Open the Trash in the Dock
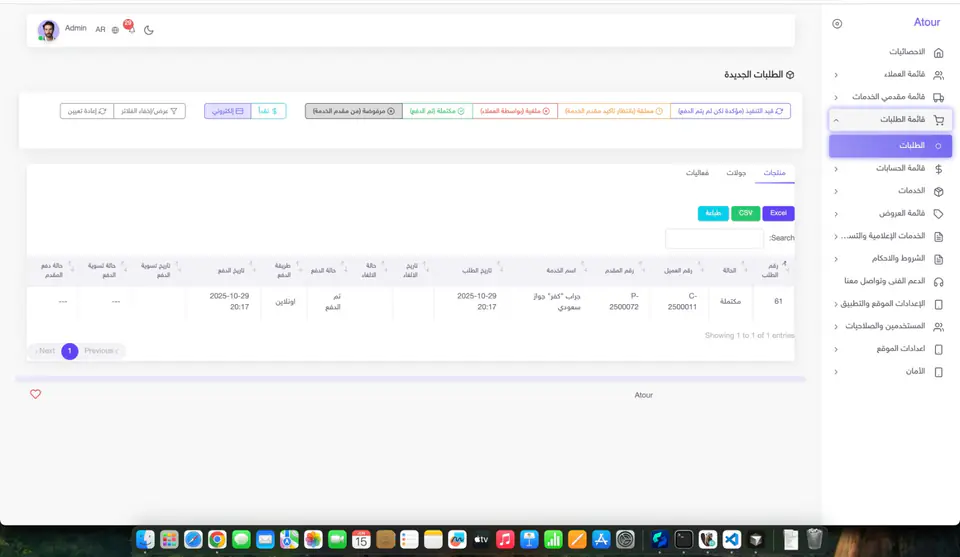Image resolution: width=960 pixels, height=557 pixels. 814,539
